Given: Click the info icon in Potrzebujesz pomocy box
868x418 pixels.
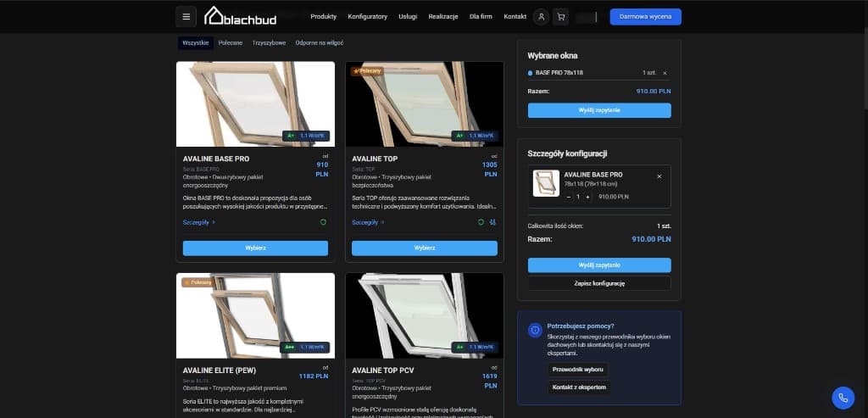Looking at the screenshot, I should coord(535,330).
